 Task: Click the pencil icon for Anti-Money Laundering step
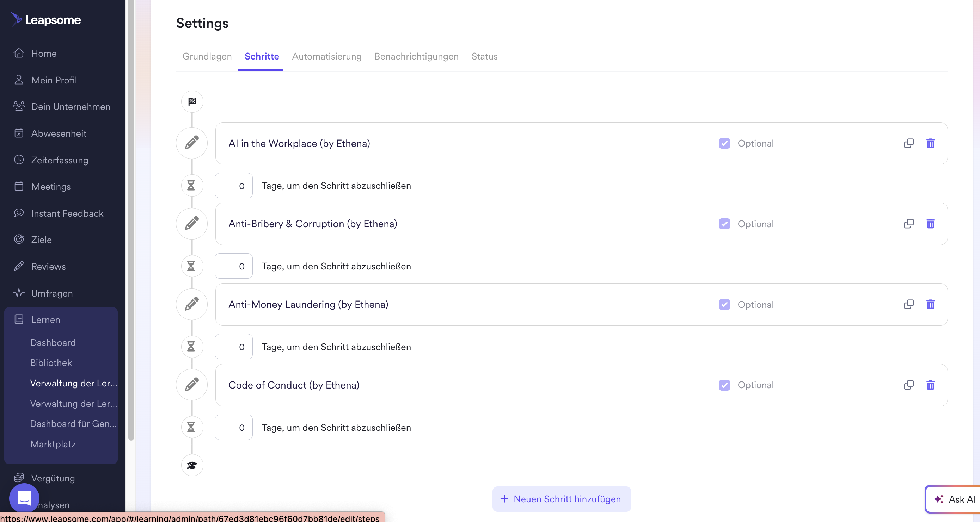tap(192, 304)
